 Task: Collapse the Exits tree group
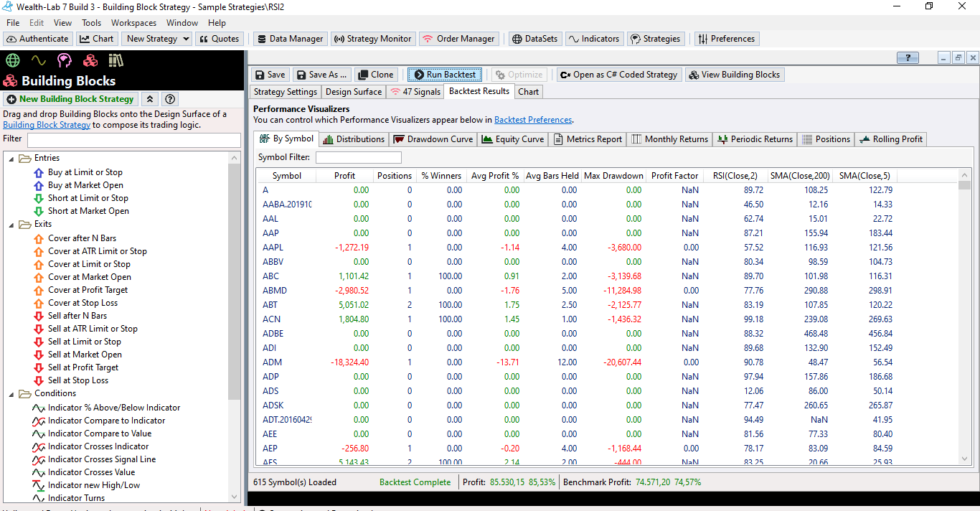pos(11,224)
